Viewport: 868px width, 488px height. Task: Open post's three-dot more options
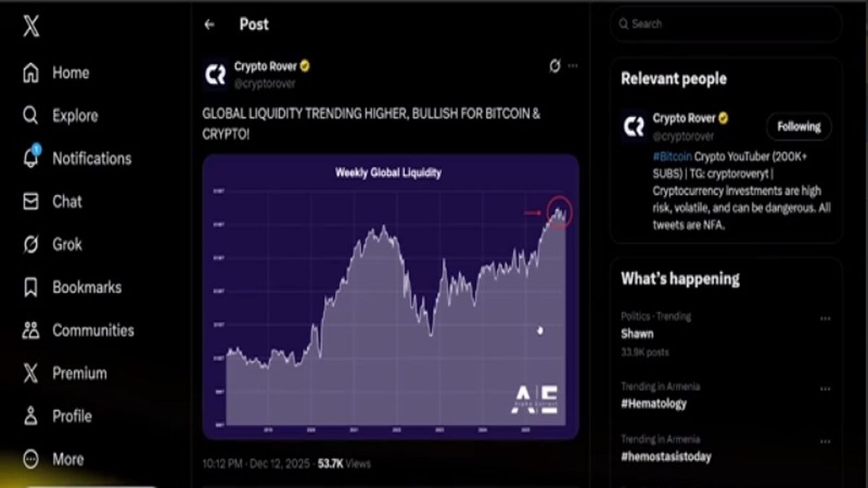573,66
